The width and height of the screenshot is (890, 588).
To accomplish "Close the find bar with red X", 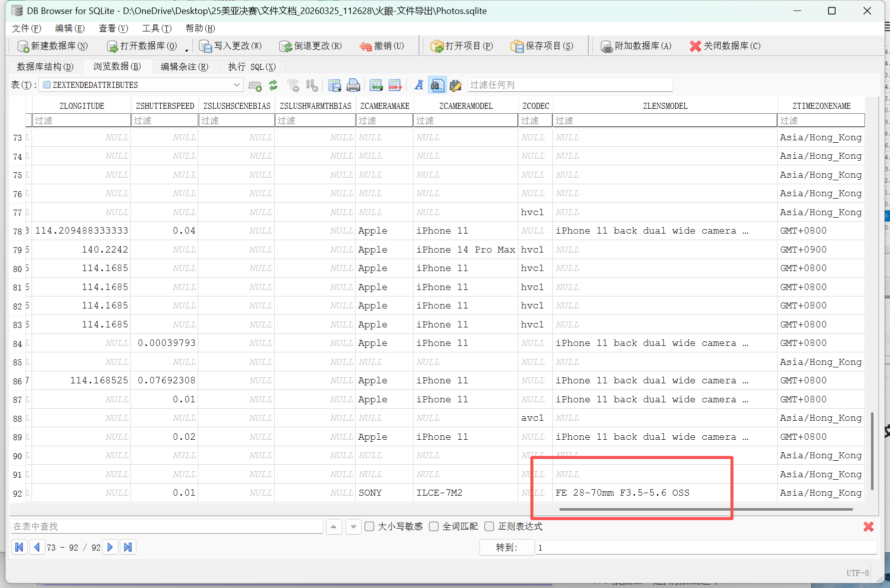I will click(869, 527).
